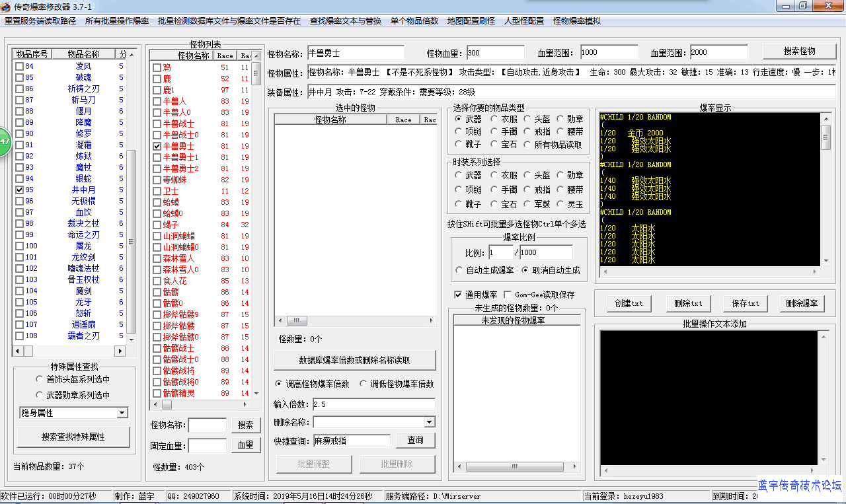846x504 pixels.
Task: Disable the 通用爆率 checkbox
Action: tap(458, 295)
